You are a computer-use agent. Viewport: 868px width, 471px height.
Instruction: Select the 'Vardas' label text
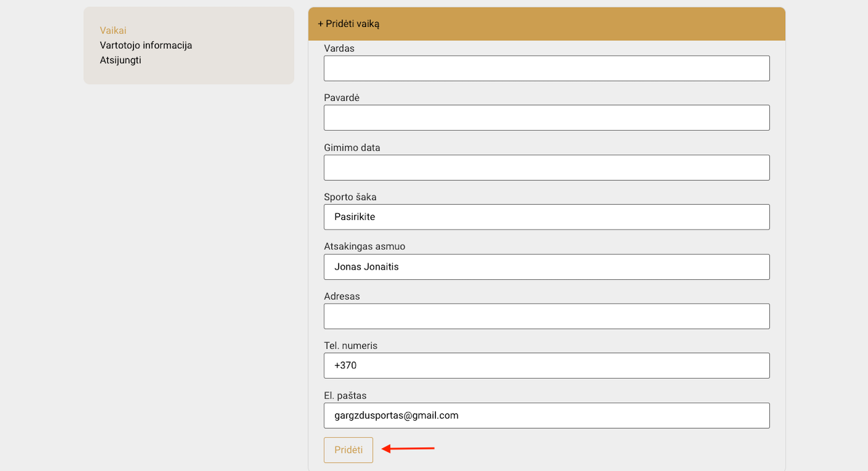tap(339, 48)
